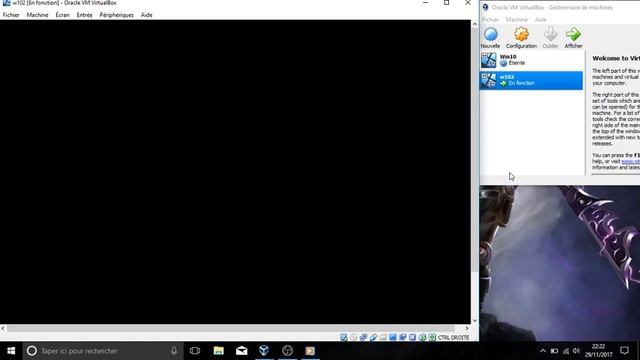Click the VM horizontal scrollbar thumb
Image resolution: width=640 pixels, height=360 pixels.
tap(231, 328)
